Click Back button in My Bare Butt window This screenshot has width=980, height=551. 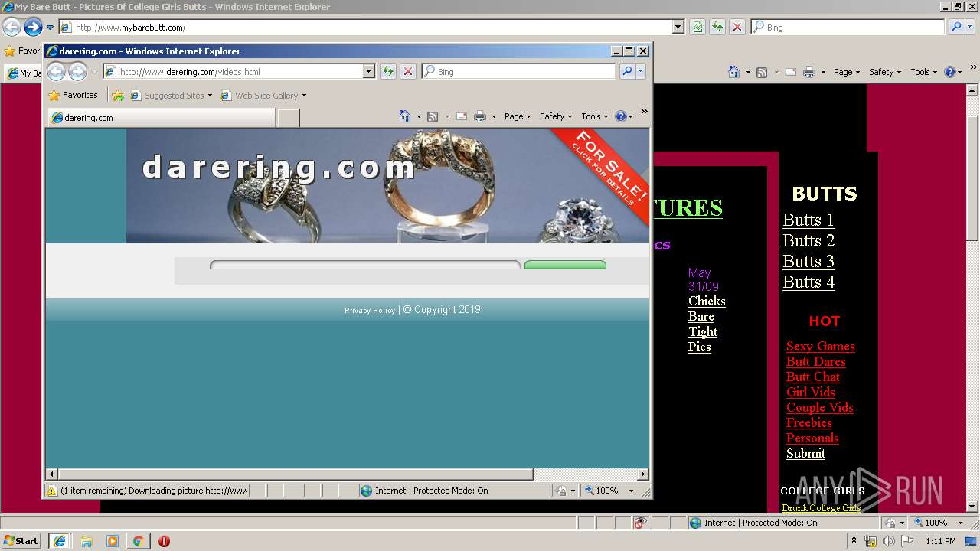[11, 27]
